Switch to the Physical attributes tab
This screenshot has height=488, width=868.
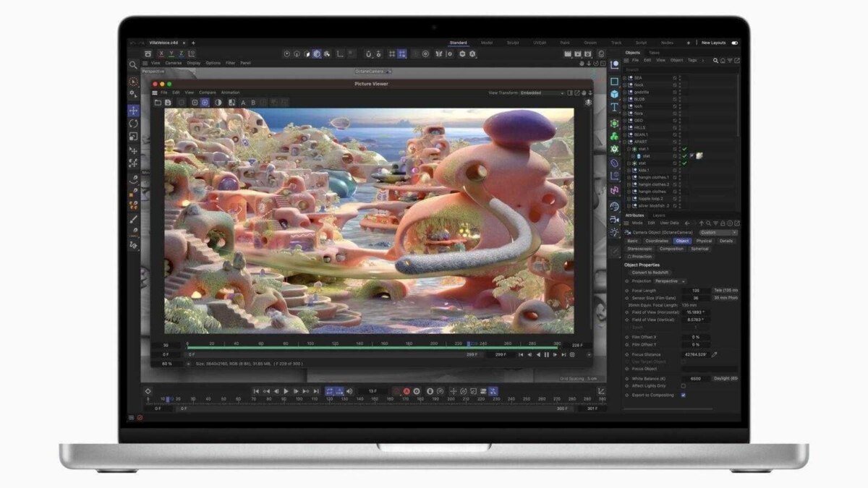703,241
